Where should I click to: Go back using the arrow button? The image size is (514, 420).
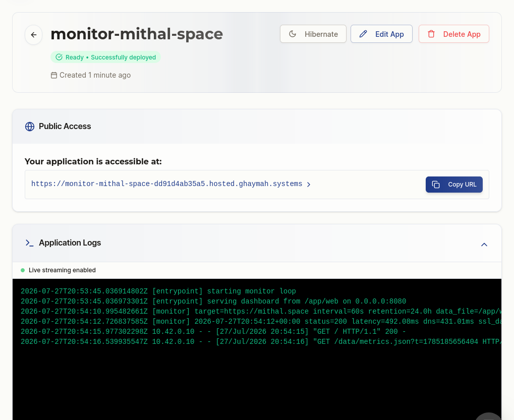[33, 35]
